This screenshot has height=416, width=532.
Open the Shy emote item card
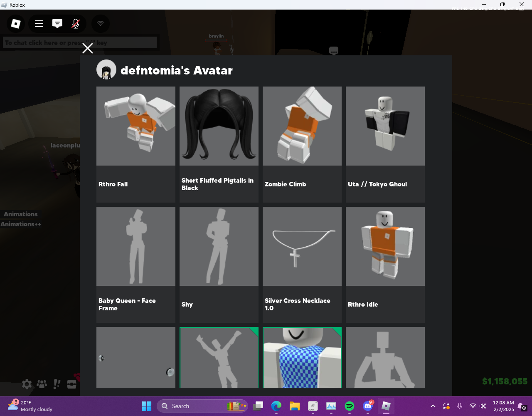(219, 265)
